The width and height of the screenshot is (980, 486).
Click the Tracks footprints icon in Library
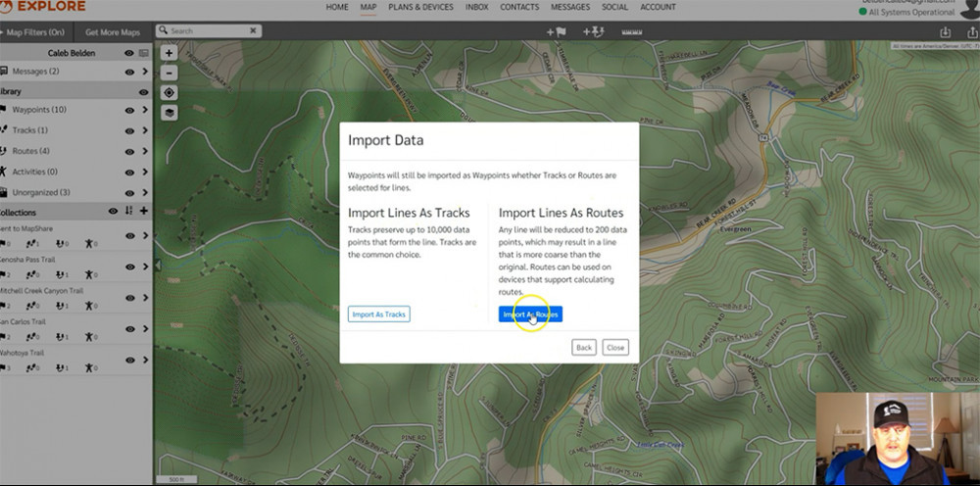(x=3, y=130)
